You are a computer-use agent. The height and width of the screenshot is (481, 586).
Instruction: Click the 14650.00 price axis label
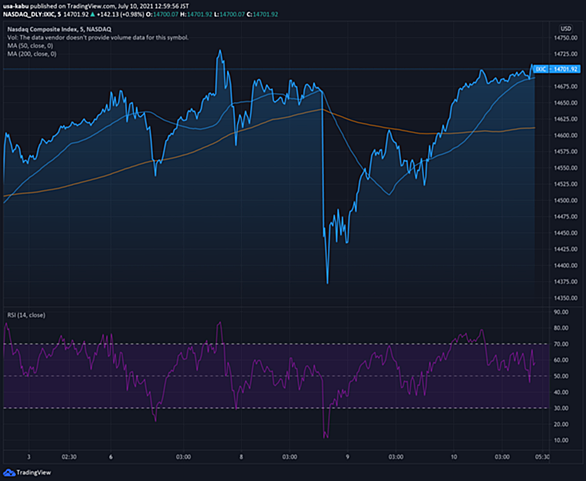(565, 103)
